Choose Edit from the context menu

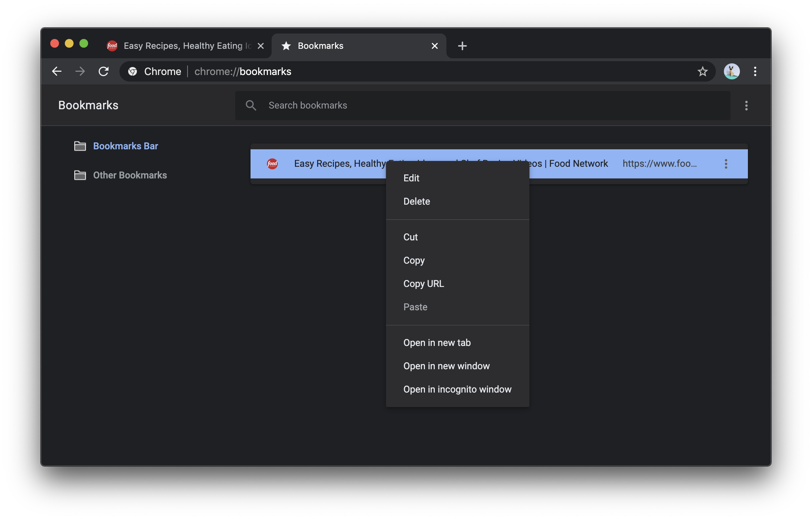point(458,178)
